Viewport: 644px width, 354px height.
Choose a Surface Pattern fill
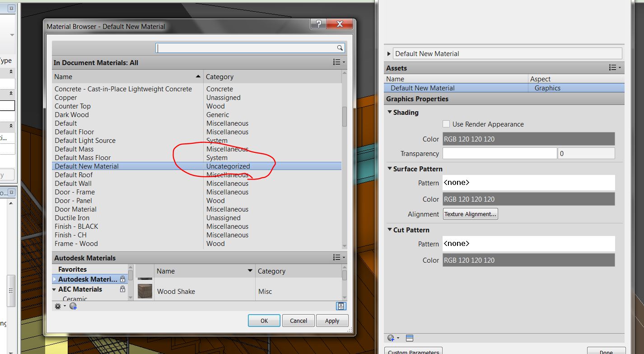[x=528, y=183]
